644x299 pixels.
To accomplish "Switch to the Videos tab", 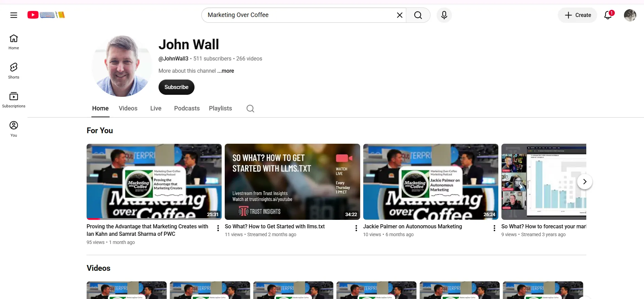I will coord(128,108).
